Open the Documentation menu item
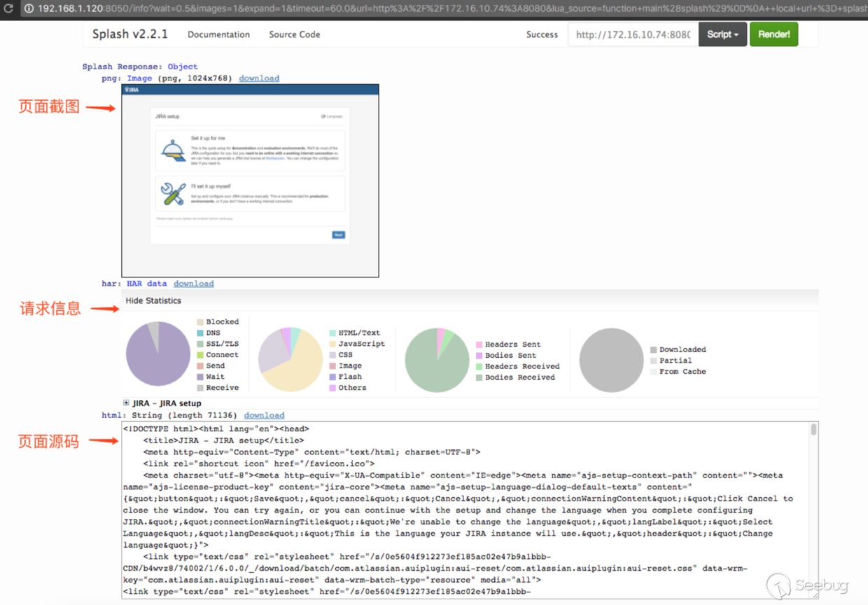This screenshot has width=868, height=605. (x=218, y=34)
